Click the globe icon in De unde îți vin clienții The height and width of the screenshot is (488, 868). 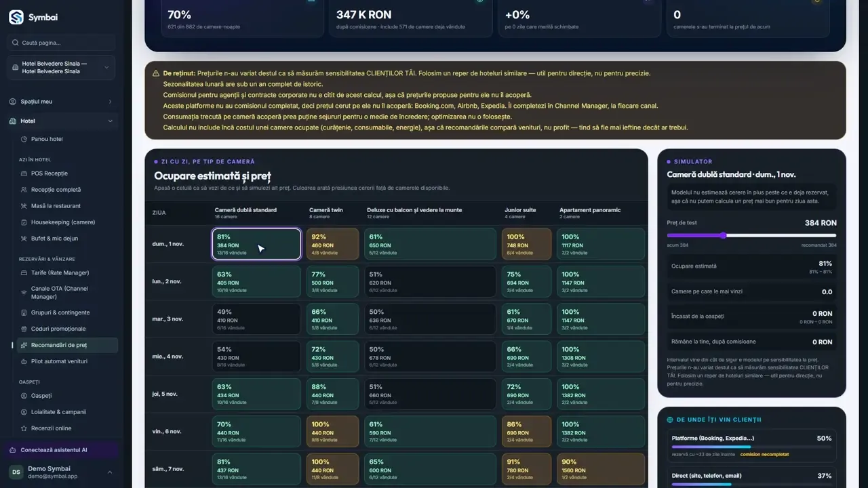670,420
